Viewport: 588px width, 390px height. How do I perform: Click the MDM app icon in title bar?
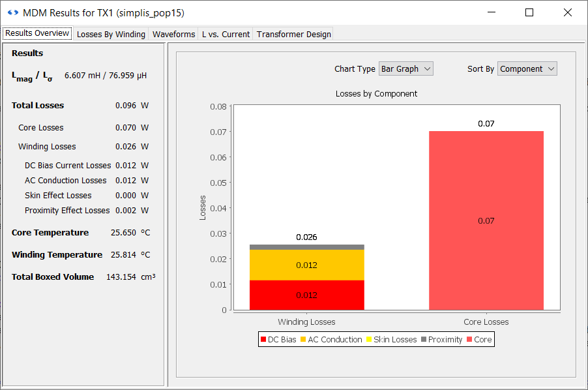[12, 12]
